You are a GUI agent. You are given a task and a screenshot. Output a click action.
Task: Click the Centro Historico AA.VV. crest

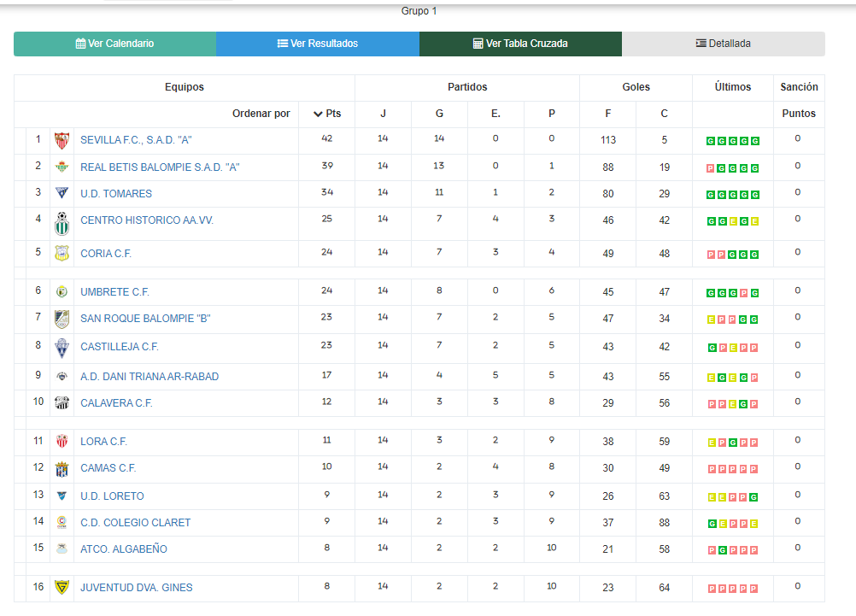pyautogui.click(x=62, y=223)
